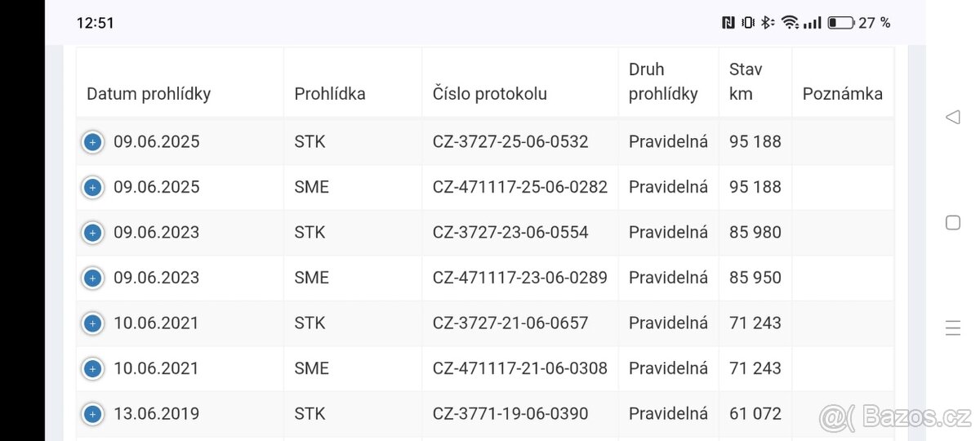
Task: Tap the vibrate mode status icon
Action: [x=748, y=23]
